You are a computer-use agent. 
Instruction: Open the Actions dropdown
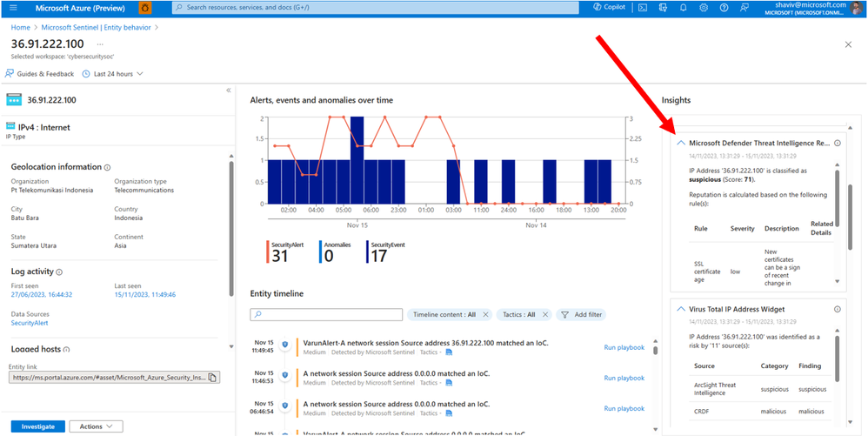(97, 426)
